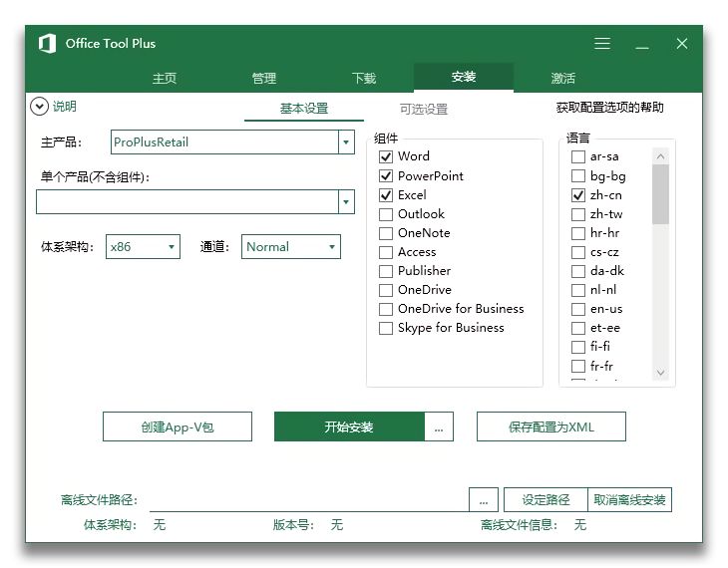Viewport: 728px width, 568px height.
Task: Click the 开始安装 button
Action: 349,426
